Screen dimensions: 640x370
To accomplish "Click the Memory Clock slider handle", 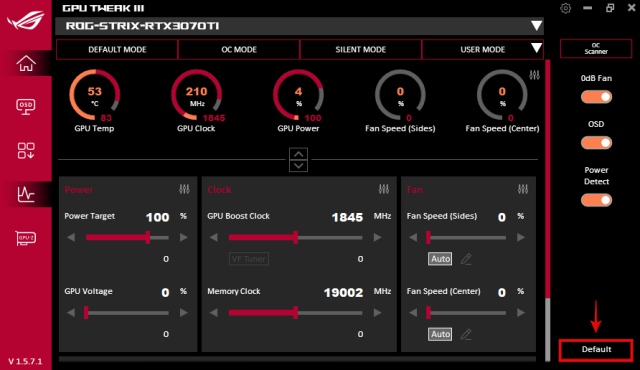I will (x=296, y=313).
